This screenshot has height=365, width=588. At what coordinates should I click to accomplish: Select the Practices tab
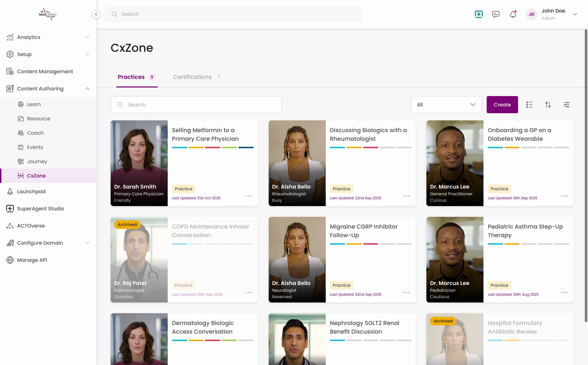click(x=137, y=77)
